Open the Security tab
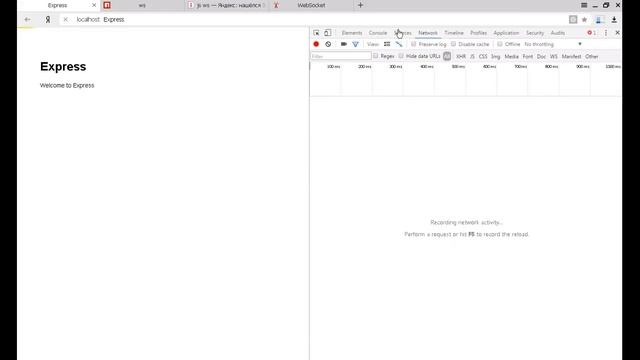640x360 pixels. (535, 33)
